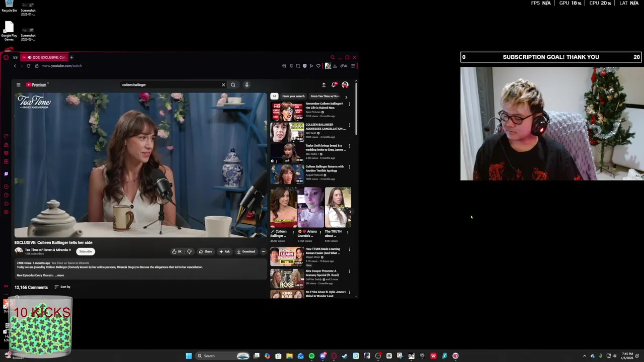644x362 pixels.
Task: Click the browser zoom/find magnifier icon
Action: pyautogui.click(x=284, y=66)
